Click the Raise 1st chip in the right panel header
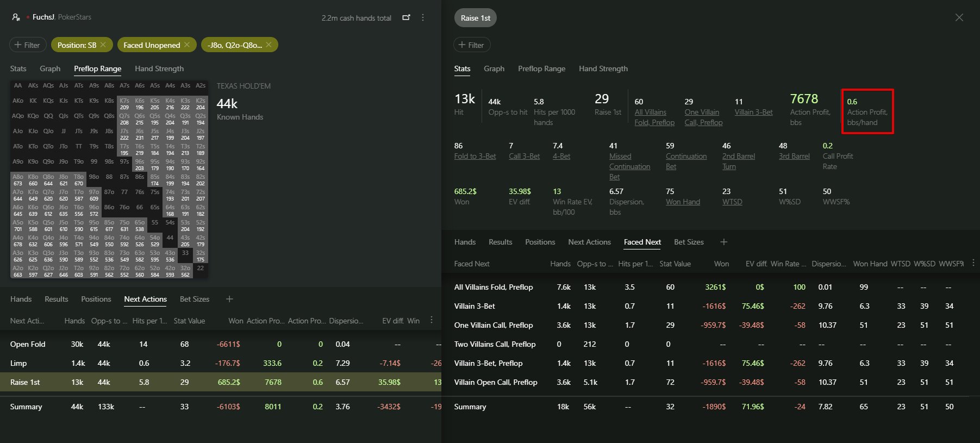This screenshot has height=443, width=980. 476,18
